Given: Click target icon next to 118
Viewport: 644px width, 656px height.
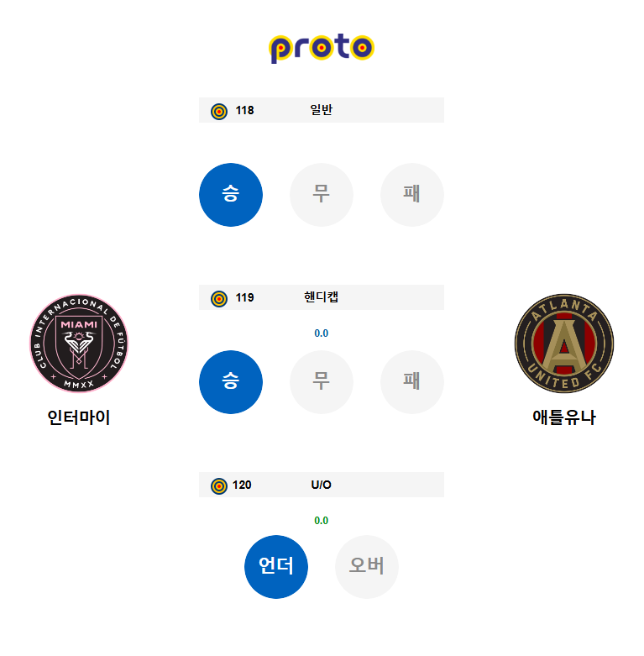Looking at the screenshot, I should 219,111.
